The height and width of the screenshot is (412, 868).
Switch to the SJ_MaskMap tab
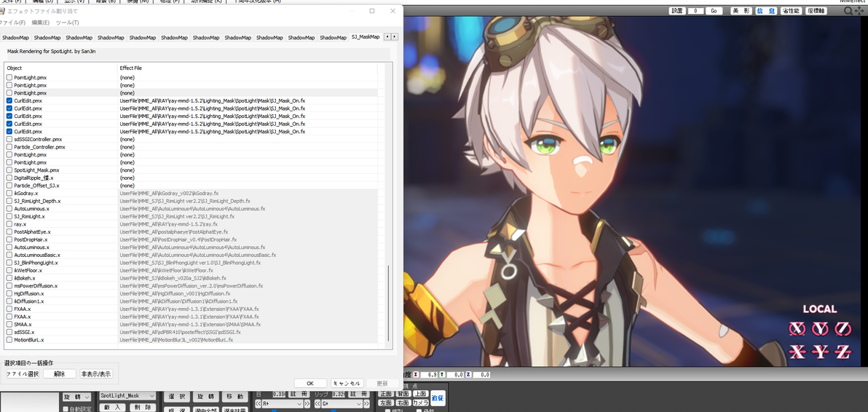click(x=366, y=37)
